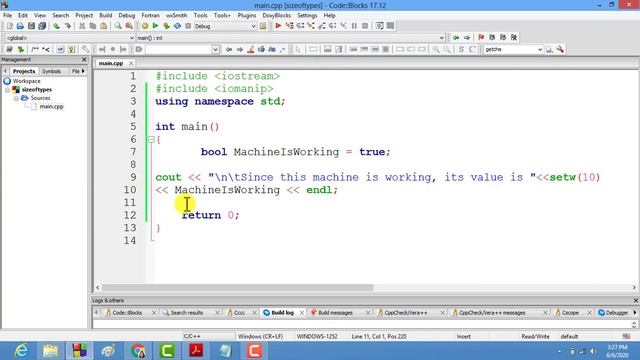The width and height of the screenshot is (640, 360).
Task: Click the Save all files icon
Action: click(x=42, y=26)
